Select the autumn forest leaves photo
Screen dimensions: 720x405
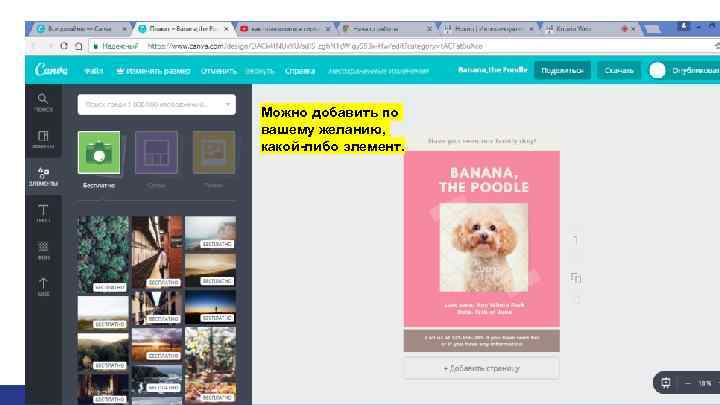pyautogui.click(x=210, y=365)
